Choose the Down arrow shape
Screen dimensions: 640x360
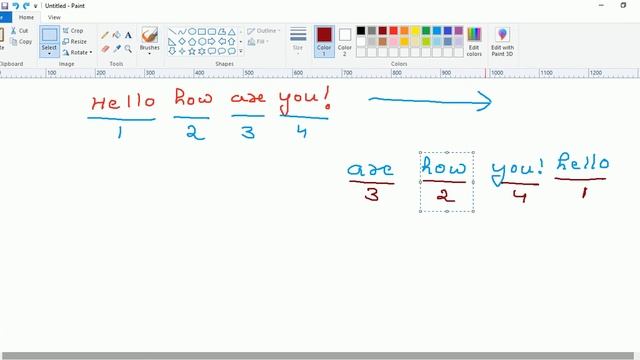(x=172, y=51)
